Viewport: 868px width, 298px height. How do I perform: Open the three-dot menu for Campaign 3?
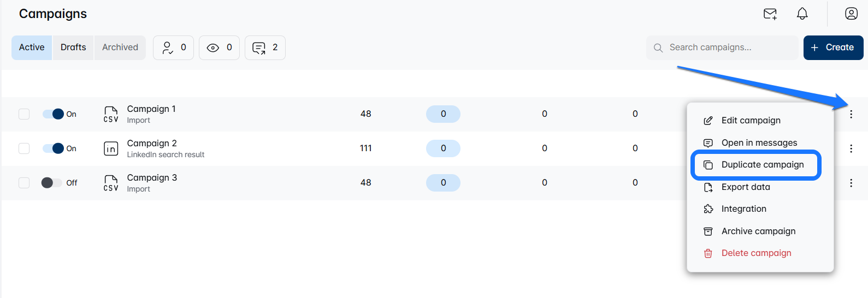pos(851,183)
